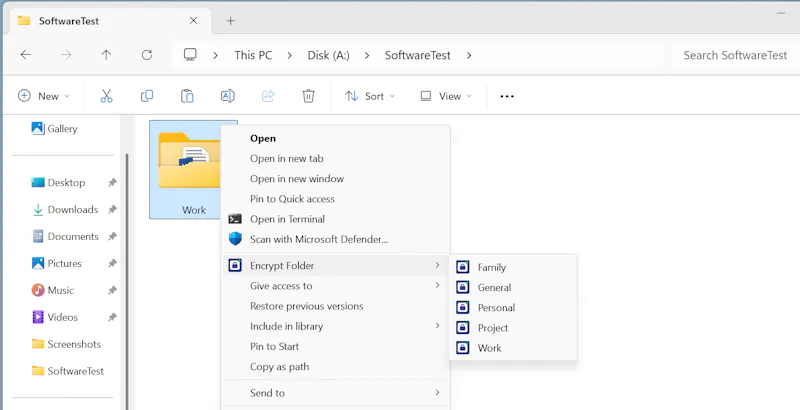Click the Search SoftwareTest field
Image resolution: width=800 pixels, height=410 pixels.
click(735, 55)
